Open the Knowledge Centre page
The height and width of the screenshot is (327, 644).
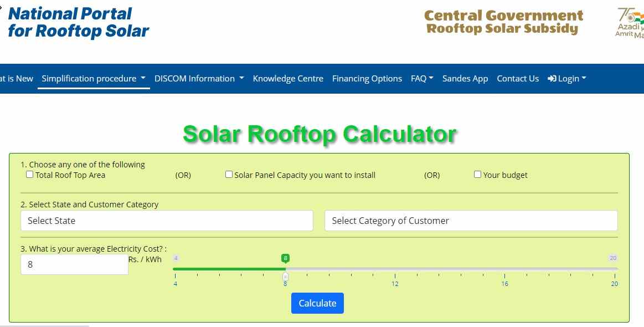(x=288, y=78)
